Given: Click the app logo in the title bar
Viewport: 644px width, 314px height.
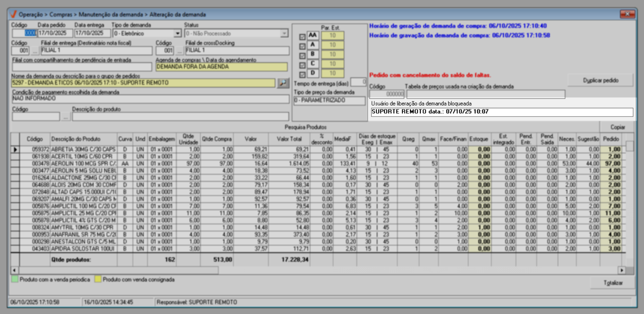Looking at the screenshot, I should [x=13, y=14].
